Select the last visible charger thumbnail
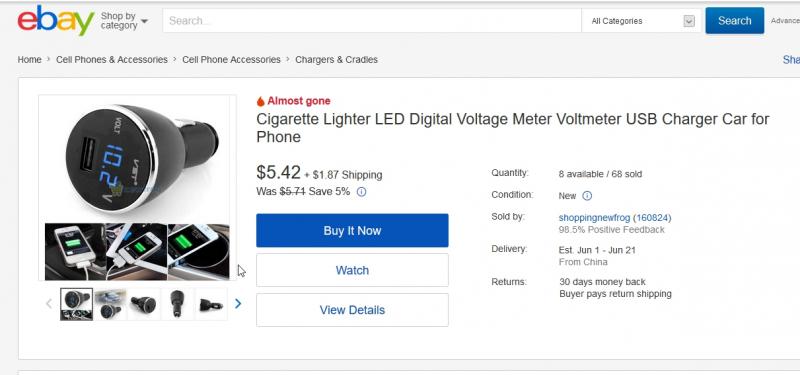Viewport: 800px width, 375px height. click(x=211, y=304)
